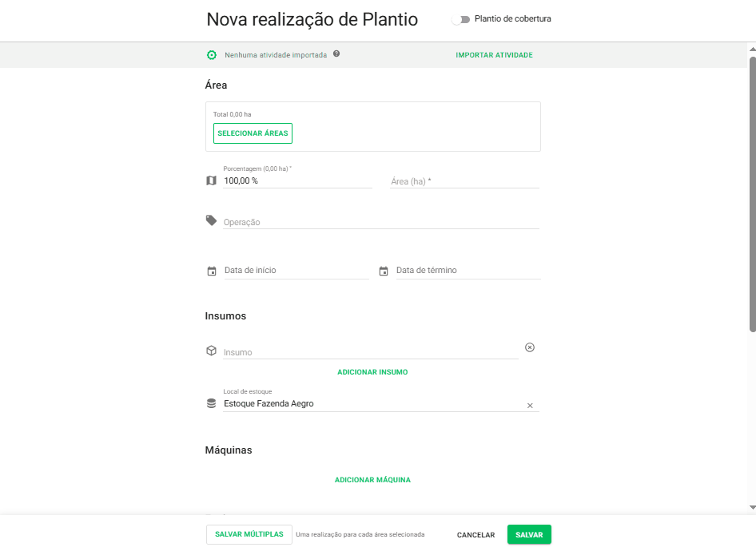Open the calendar icon for Data de início
This screenshot has width=756, height=551.
211,270
